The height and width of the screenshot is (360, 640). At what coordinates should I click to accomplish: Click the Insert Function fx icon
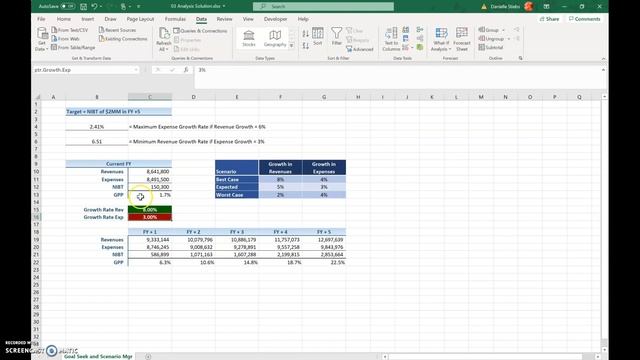point(186,70)
